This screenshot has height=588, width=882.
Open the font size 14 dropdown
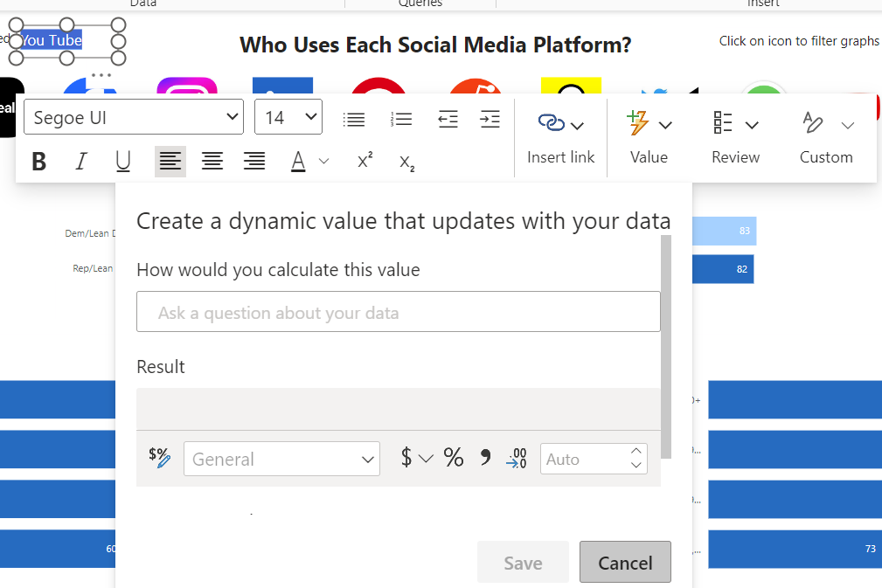288,117
